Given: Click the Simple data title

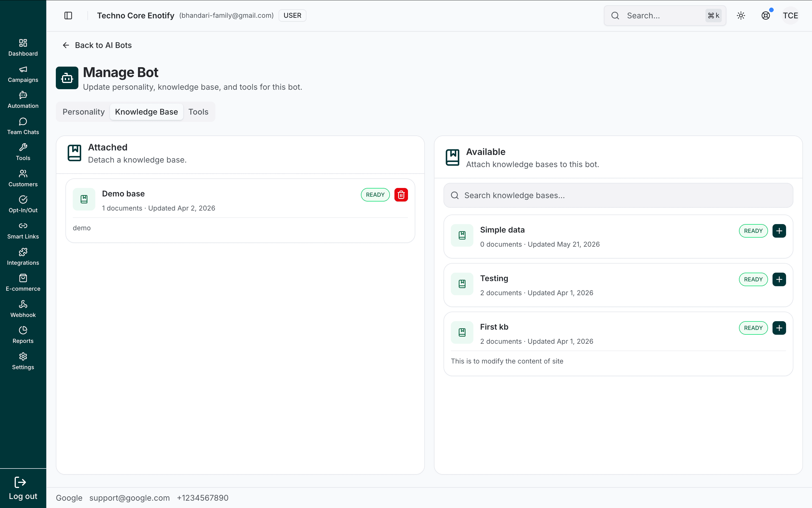Looking at the screenshot, I should pos(502,230).
